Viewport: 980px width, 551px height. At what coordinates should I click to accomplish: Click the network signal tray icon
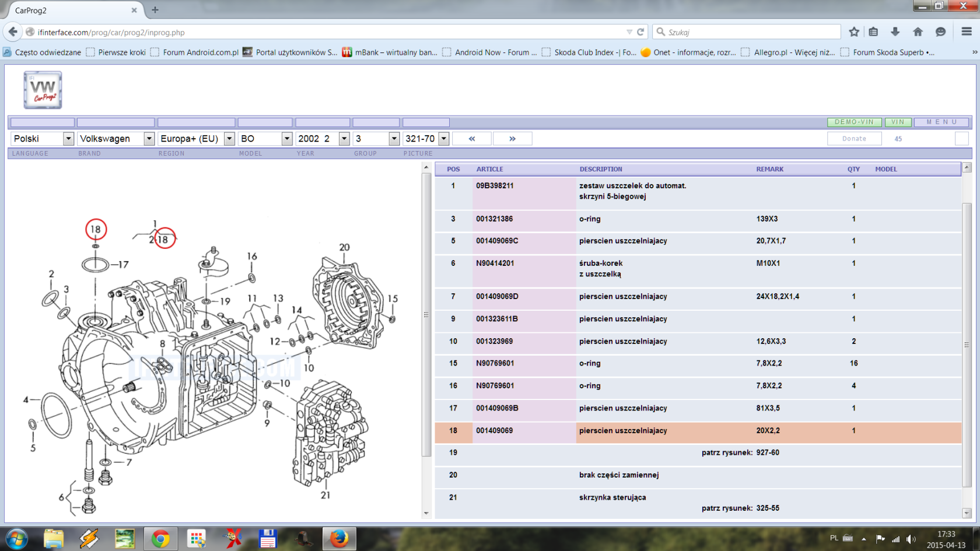click(895, 539)
